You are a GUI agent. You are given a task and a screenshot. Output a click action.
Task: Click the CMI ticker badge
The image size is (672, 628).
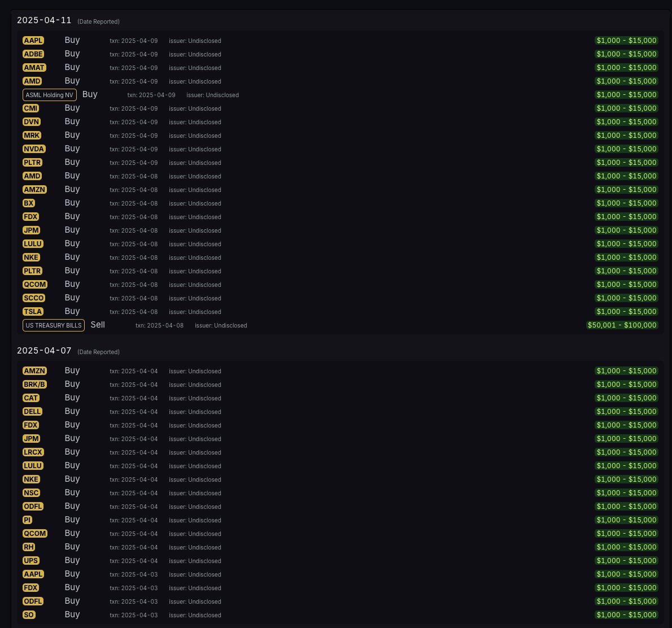31,108
